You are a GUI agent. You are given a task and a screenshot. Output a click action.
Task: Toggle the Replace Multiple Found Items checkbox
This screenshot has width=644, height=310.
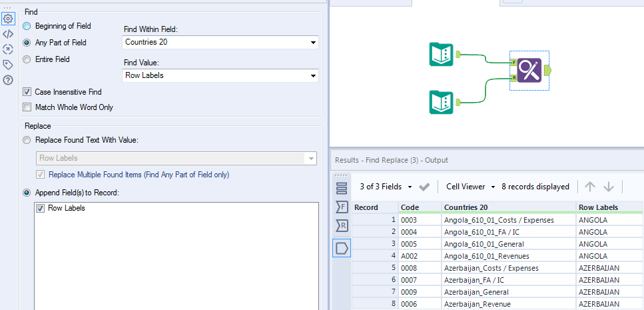[40, 175]
